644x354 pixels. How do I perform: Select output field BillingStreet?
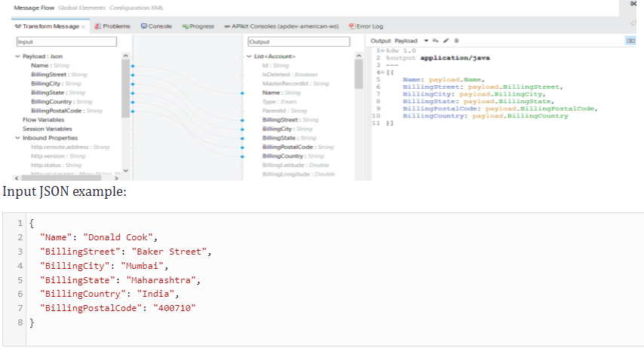290,119
